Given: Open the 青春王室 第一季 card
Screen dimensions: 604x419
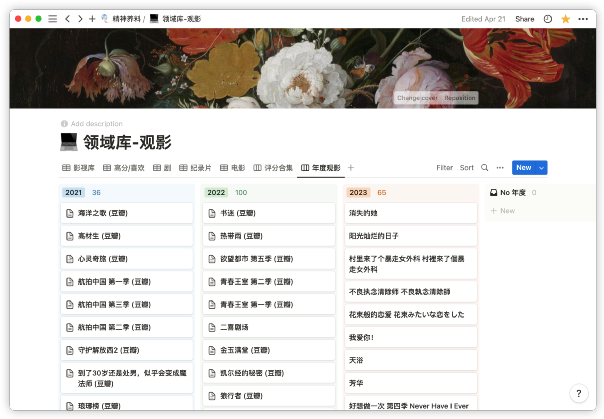Looking at the screenshot, I should [269, 304].
